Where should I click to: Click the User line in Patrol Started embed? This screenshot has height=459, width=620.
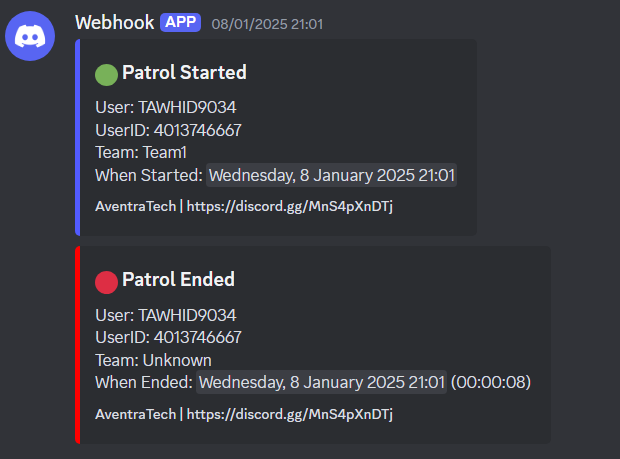coord(165,107)
